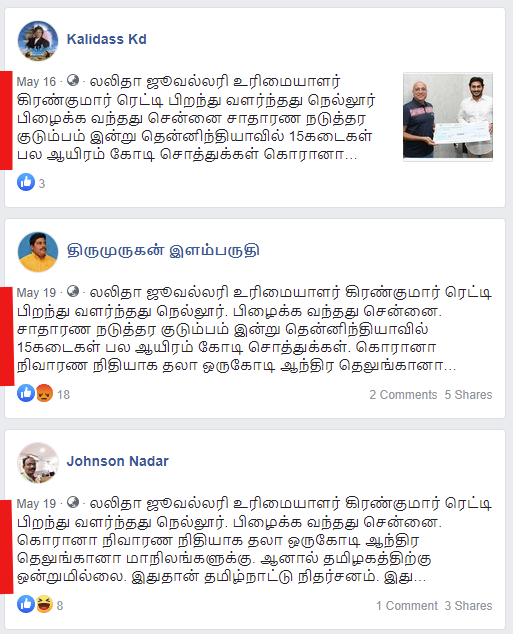Click the like reaction icon on Kalidass Kd post
This screenshot has height=634, width=513.
(26, 182)
